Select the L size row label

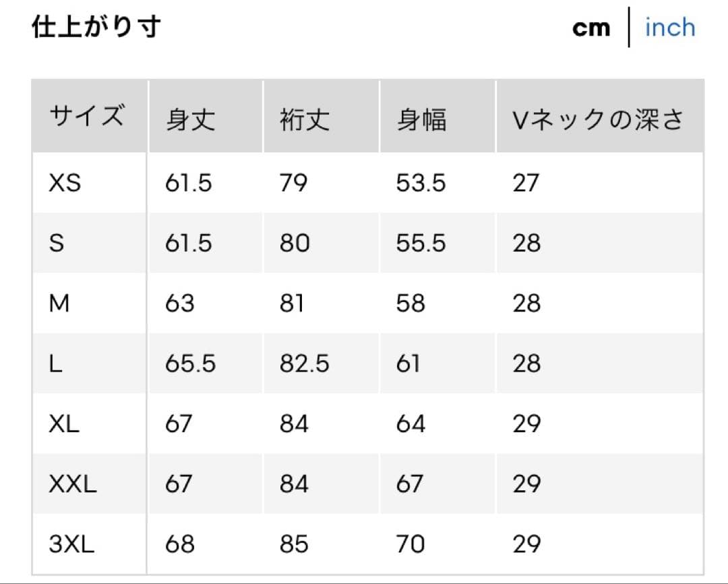point(55,363)
